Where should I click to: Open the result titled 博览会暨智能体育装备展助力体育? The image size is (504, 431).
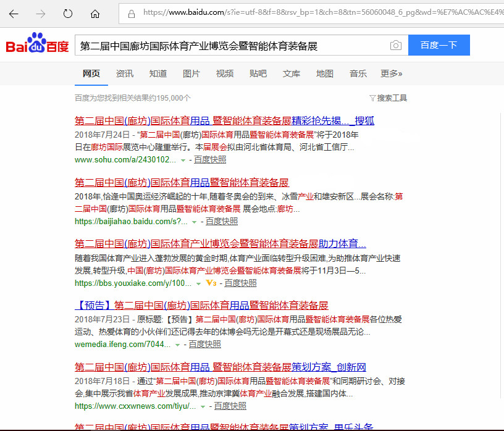(220, 244)
